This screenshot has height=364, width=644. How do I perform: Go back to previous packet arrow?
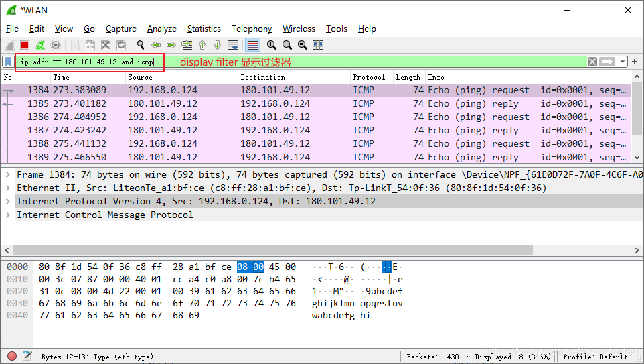pyautogui.click(x=156, y=45)
